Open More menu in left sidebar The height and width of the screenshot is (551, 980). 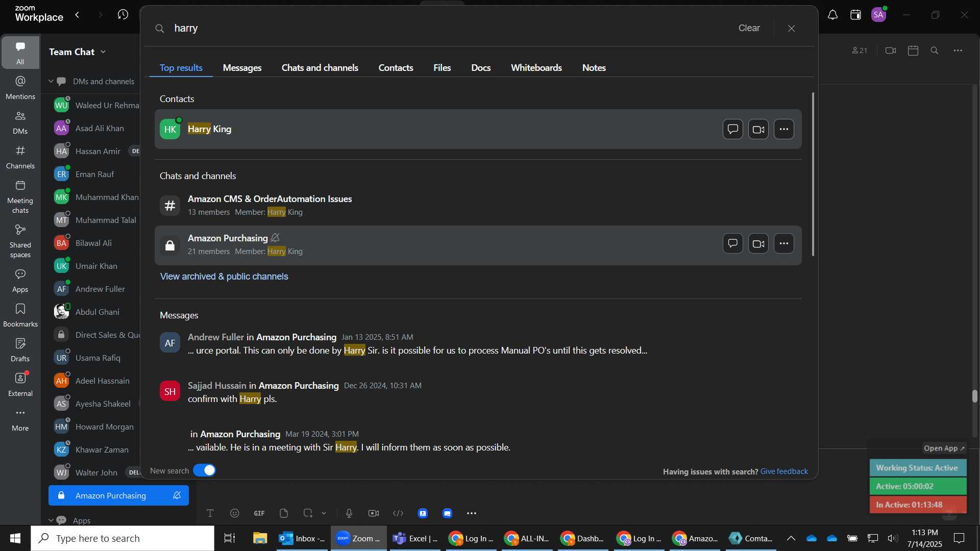pyautogui.click(x=20, y=419)
